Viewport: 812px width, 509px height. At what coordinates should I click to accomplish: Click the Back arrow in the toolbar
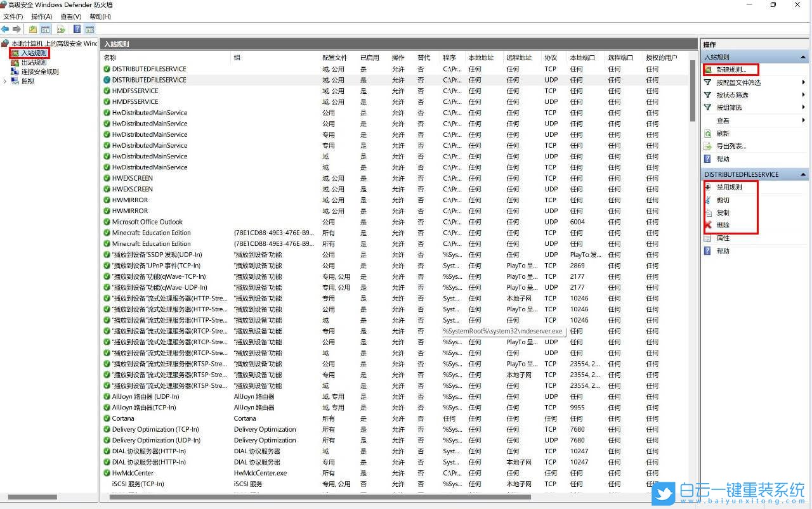(5, 29)
